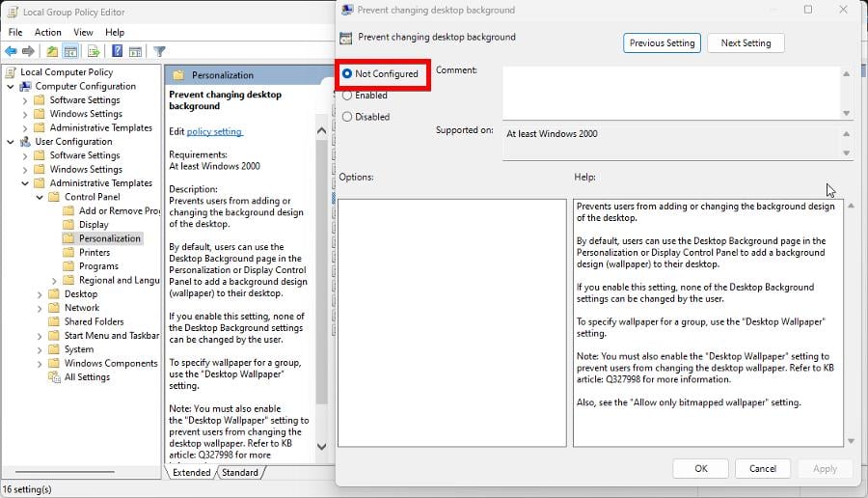Viewport: 868px width, 498px height.
Task: Click the Up one level folder icon
Action: (52, 51)
